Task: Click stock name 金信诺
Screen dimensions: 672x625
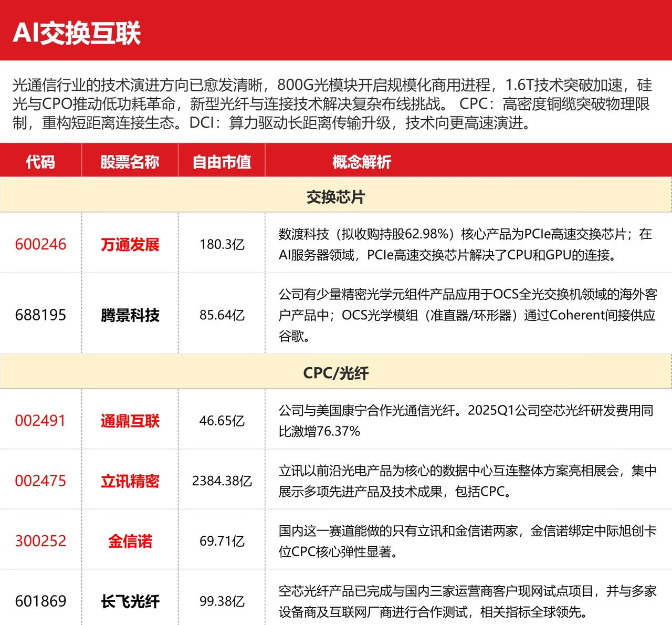Action: 130,541
